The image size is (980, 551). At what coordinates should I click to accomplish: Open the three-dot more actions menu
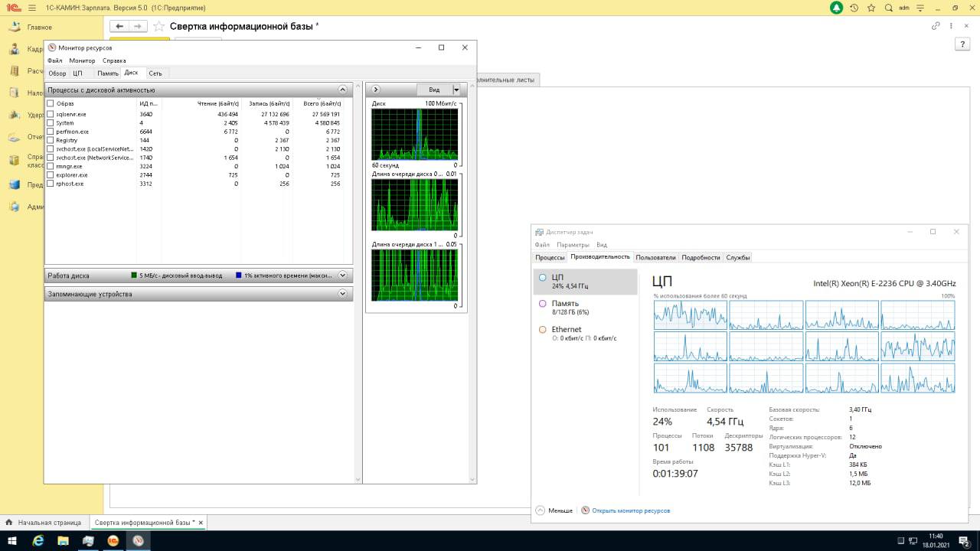point(950,25)
